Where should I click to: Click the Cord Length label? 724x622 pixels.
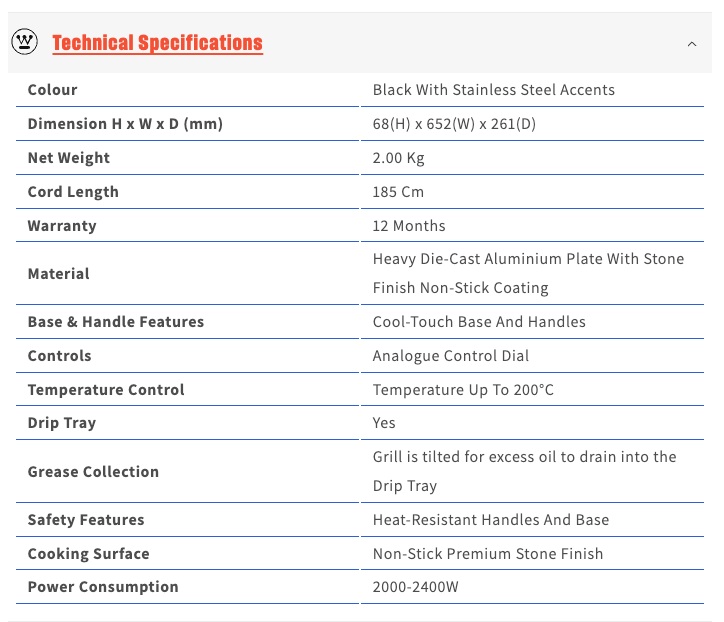[73, 192]
